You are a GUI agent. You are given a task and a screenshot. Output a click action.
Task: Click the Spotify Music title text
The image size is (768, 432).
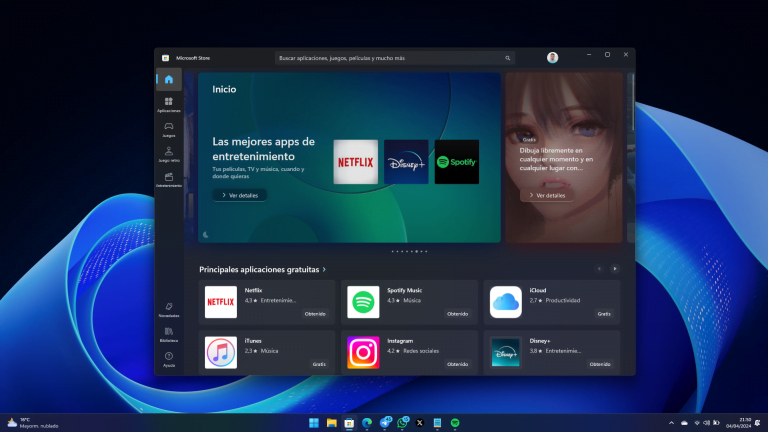coord(404,290)
